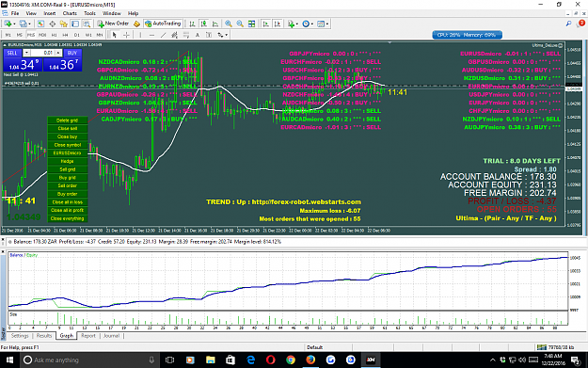Screen dimensions: 588x368
Task: Switch to tester Settings tab
Action: 20,336
